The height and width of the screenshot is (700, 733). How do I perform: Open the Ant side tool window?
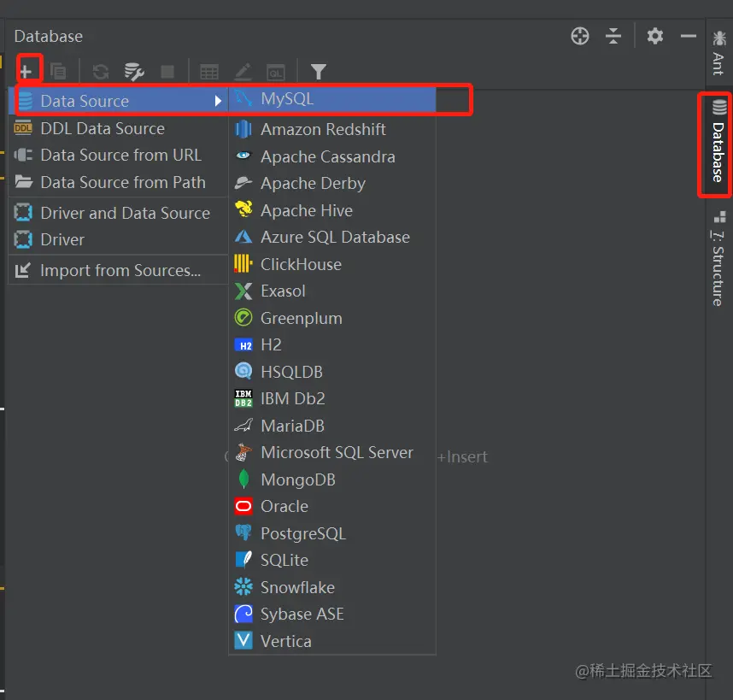tap(718, 52)
